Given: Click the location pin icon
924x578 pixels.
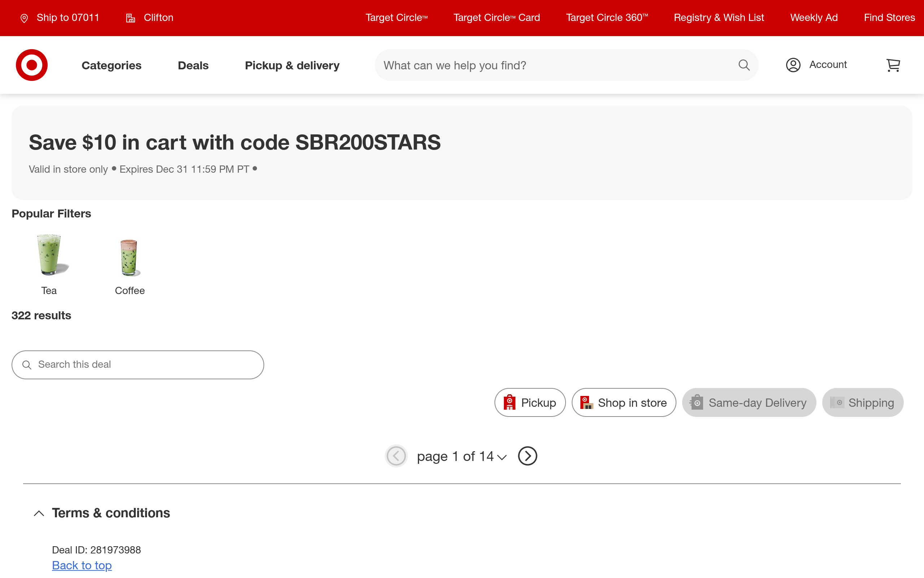Looking at the screenshot, I should [24, 18].
